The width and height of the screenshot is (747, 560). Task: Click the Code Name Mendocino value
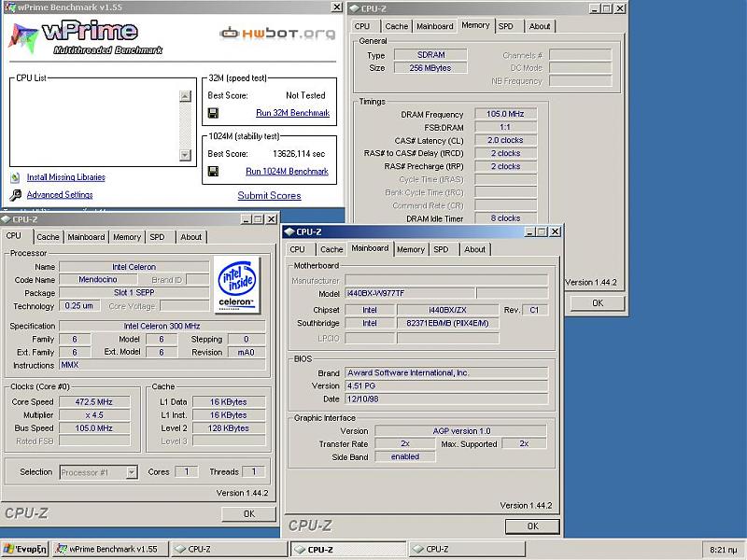pos(98,279)
